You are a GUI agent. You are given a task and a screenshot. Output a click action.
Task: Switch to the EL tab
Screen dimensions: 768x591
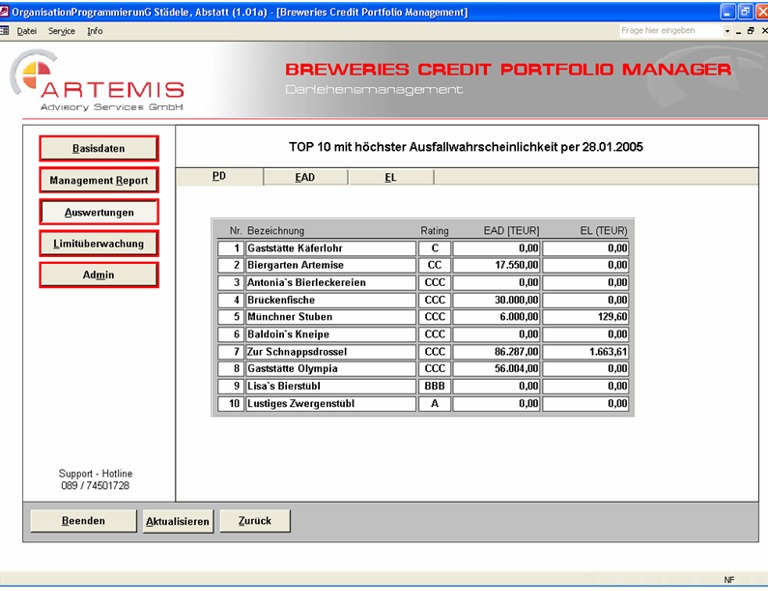click(x=390, y=177)
